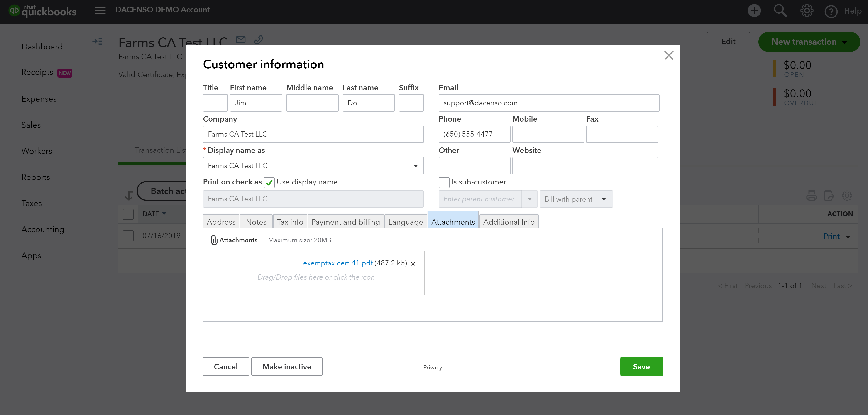Go to Sales in the sidebar
868x415 pixels.
[31, 125]
